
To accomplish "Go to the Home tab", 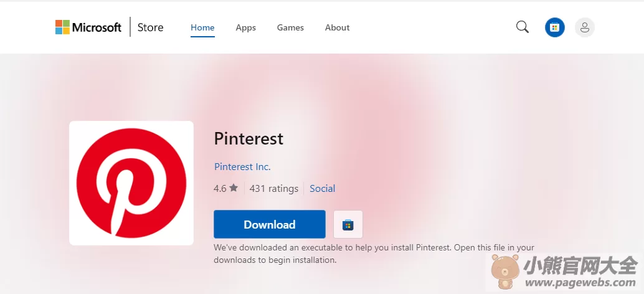I will click(x=202, y=27).
